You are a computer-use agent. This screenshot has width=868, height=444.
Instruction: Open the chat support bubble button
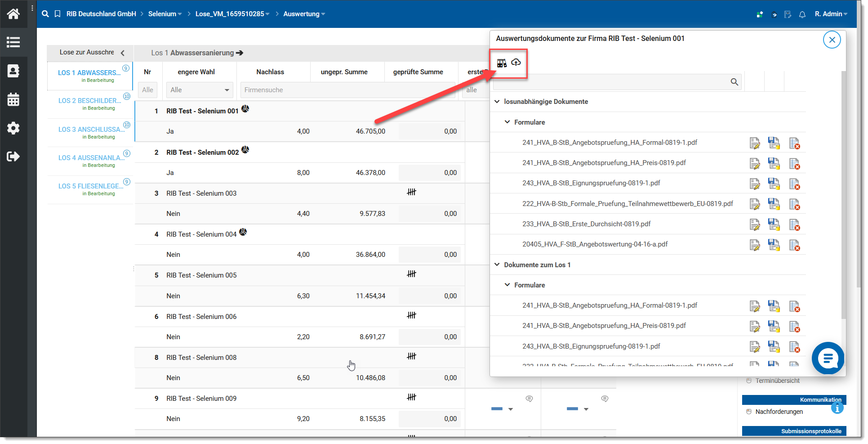click(x=828, y=359)
